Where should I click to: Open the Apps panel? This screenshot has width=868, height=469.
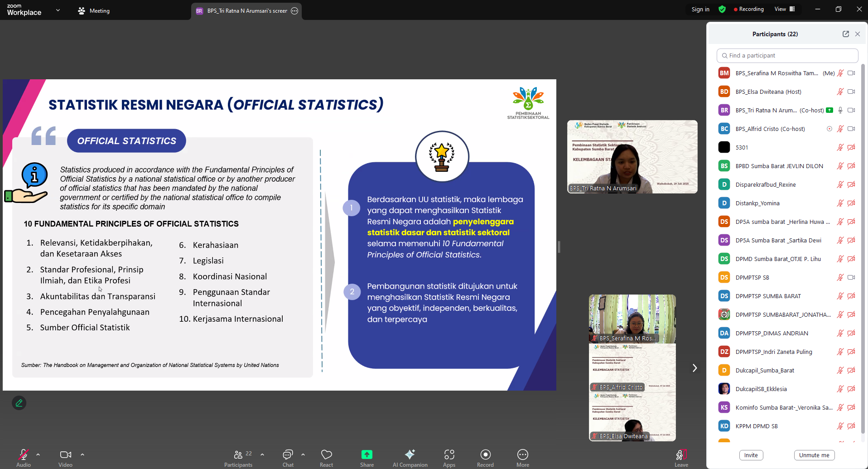[449, 454]
